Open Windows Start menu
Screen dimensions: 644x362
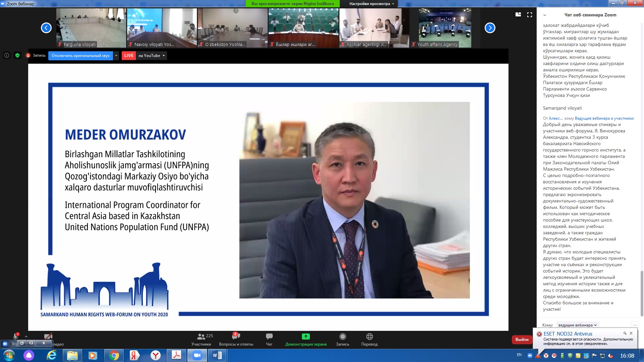(x=9, y=355)
